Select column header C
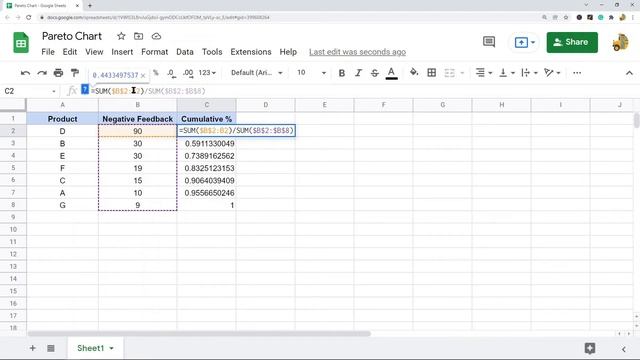 (x=207, y=105)
